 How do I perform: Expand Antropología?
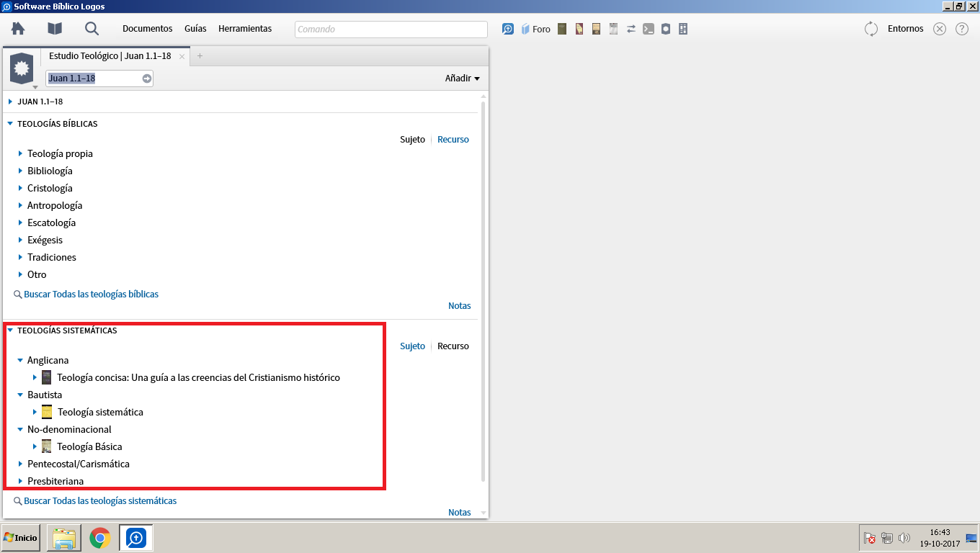click(21, 205)
